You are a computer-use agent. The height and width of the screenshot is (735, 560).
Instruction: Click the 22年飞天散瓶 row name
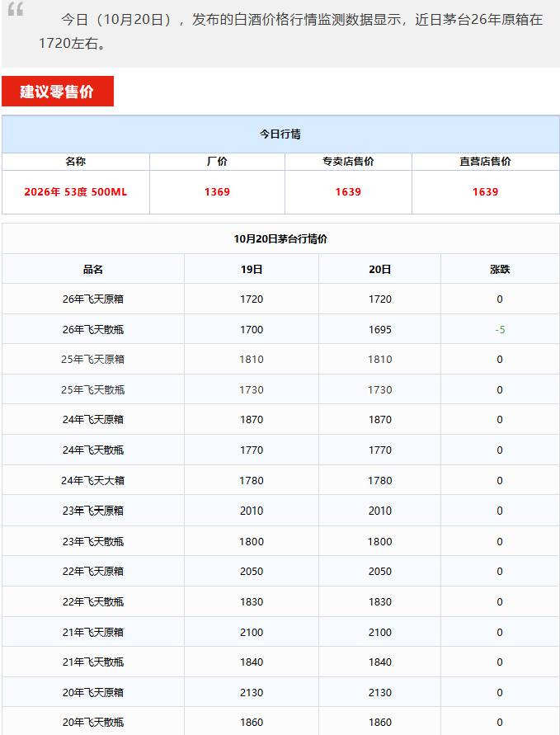click(93, 602)
